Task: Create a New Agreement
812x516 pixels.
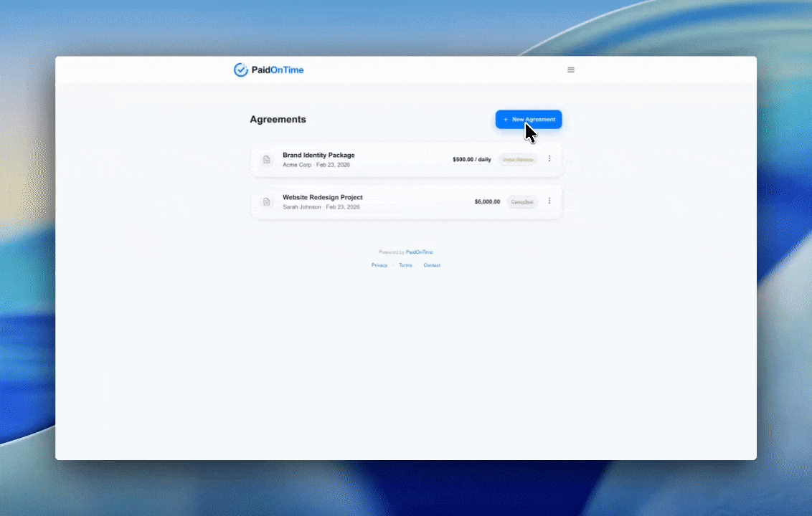Action: (x=529, y=120)
